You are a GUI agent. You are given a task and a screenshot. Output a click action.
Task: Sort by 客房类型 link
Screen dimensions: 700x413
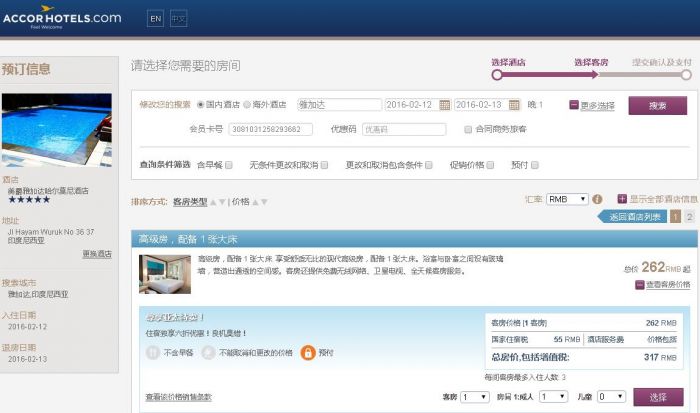[190, 202]
